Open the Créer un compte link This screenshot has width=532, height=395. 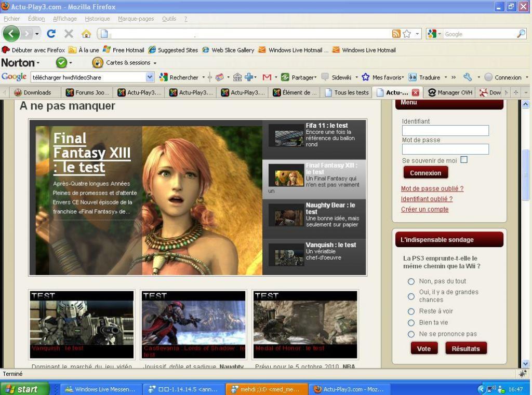(x=424, y=209)
